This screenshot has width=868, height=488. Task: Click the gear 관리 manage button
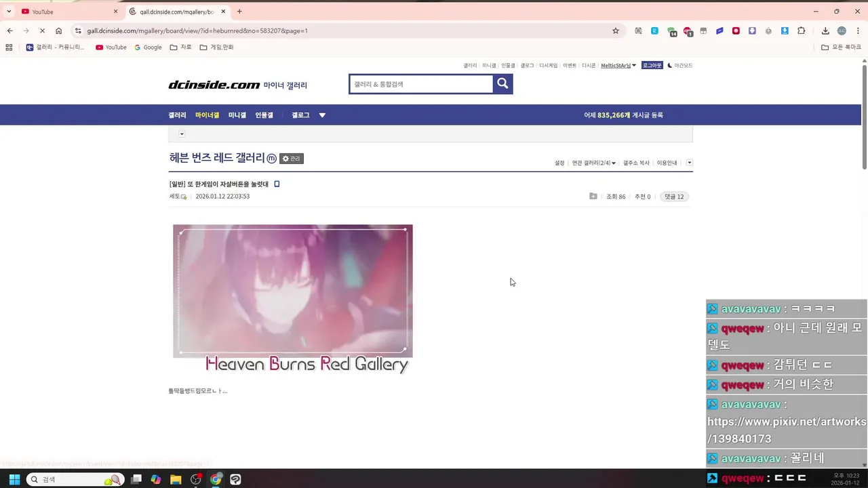[x=292, y=159]
